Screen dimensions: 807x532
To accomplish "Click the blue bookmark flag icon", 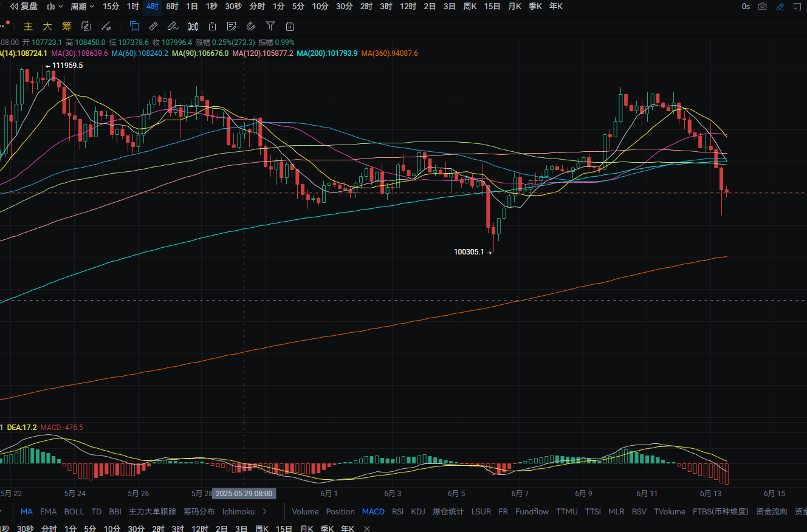I will coord(134,26).
